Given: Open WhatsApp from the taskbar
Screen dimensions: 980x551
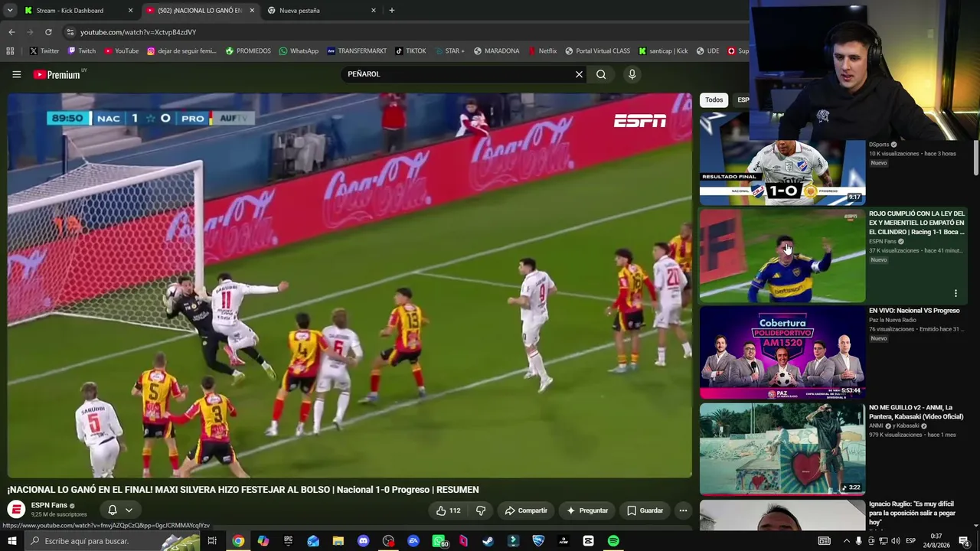Looking at the screenshot, I should (x=438, y=541).
